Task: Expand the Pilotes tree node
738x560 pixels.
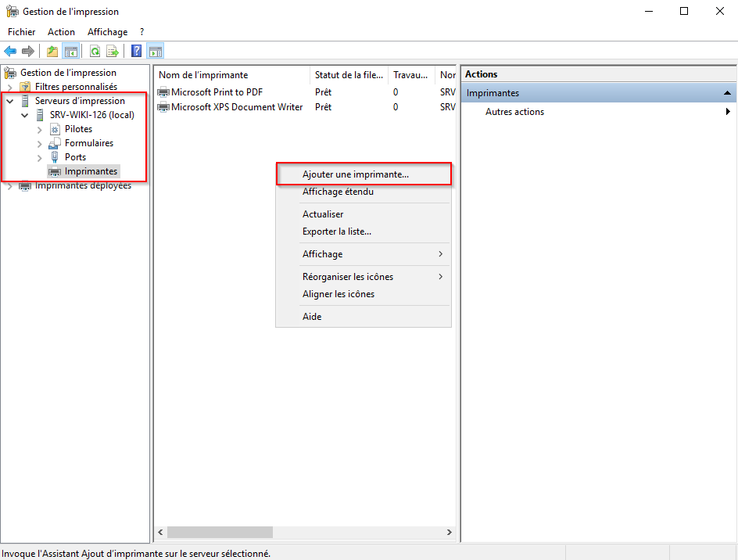Action: coord(40,130)
